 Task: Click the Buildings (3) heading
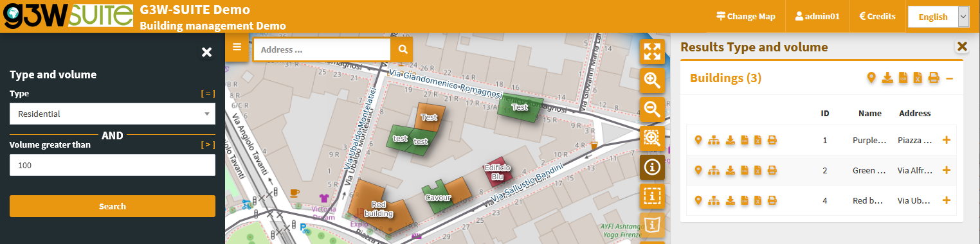[725, 78]
